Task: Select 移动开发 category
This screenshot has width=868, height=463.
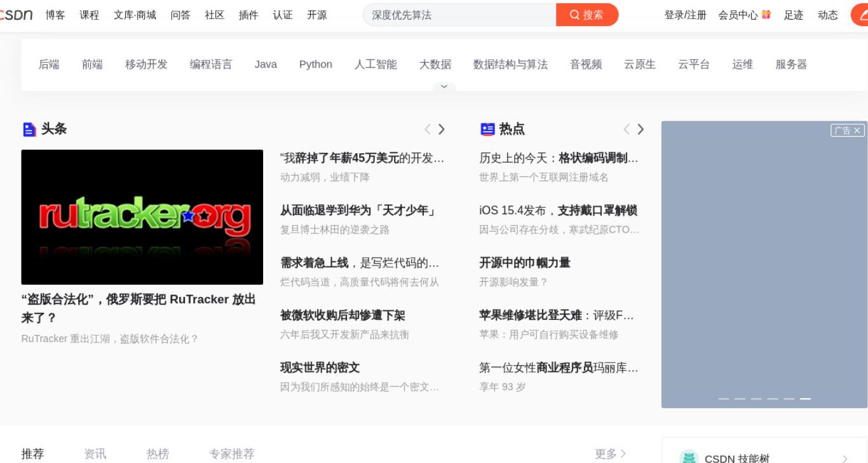Action: pos(146,64)
